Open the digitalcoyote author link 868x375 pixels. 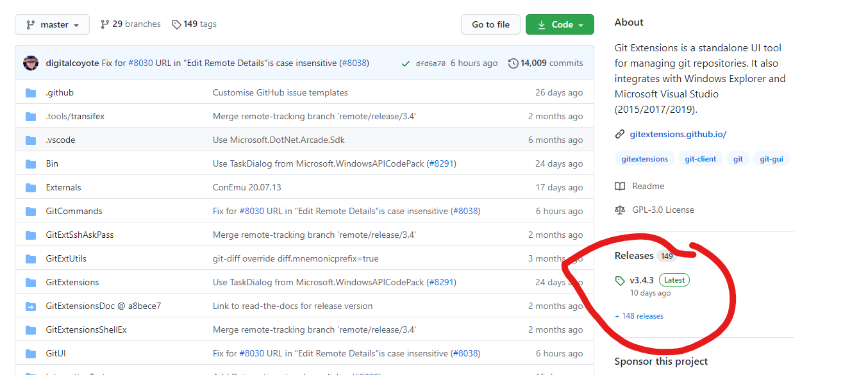[72, 63]
